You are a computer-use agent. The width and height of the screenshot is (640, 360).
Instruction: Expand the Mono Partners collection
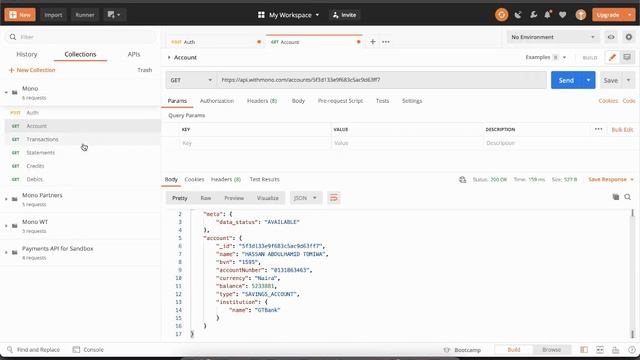(x=6, y=199)
